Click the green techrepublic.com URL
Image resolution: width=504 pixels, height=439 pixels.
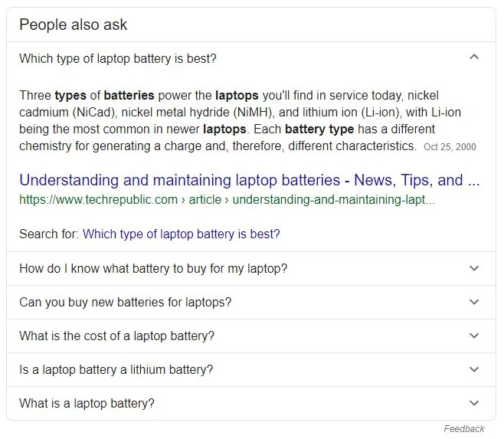click(227, 200)
